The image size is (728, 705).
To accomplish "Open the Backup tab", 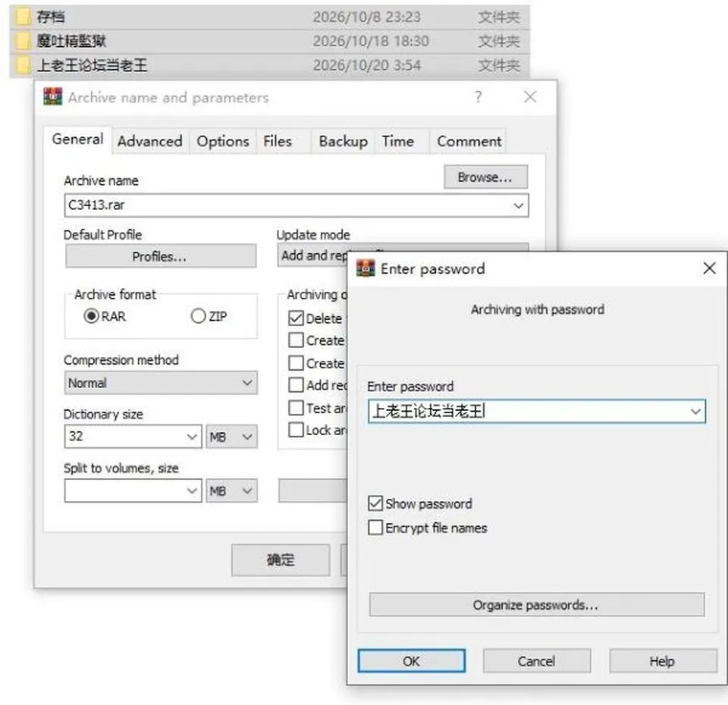I will (x=343, y=141).
